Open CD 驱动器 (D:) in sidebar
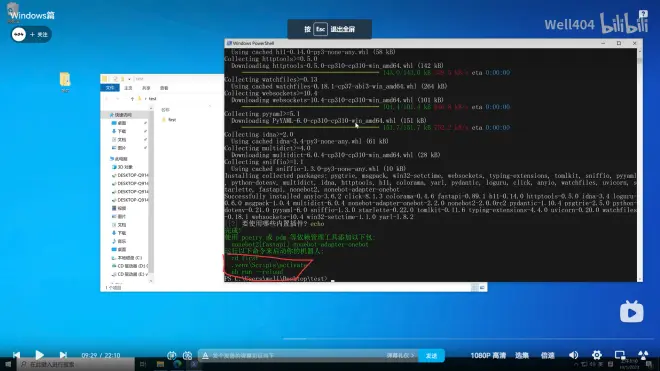Image resolution: width=660 pixels, height=371 pixels. (x=129, y=266)
